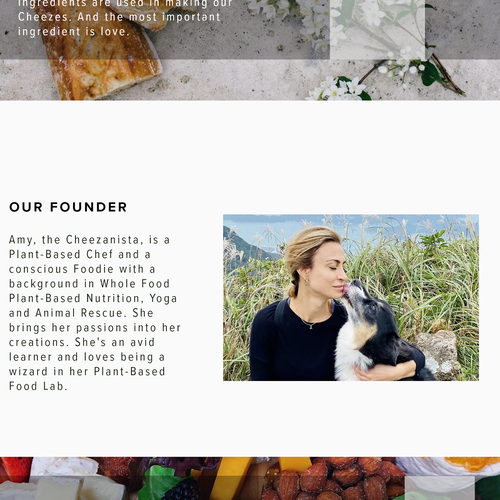
Task: Click the translucent square over the white flowers
Action: [x=377, y=29]
